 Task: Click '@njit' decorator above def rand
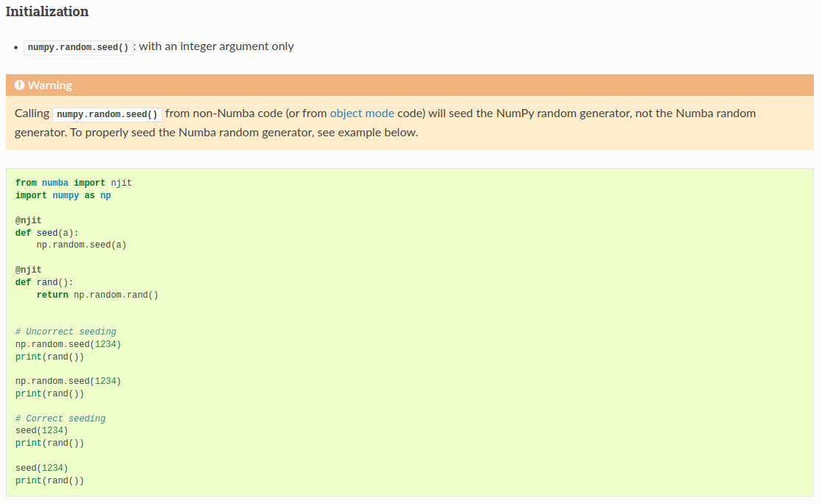click(28, 270)
